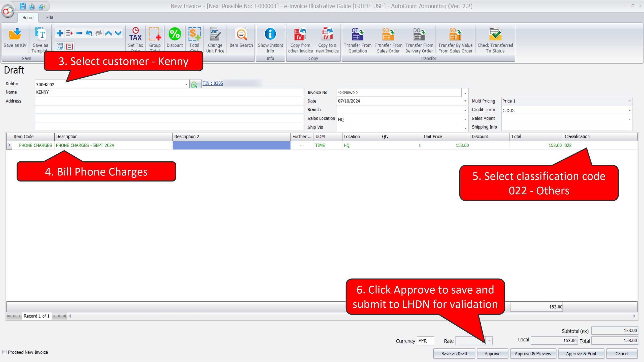Click the Save and Print quick-access icon

tap(42, 6)
